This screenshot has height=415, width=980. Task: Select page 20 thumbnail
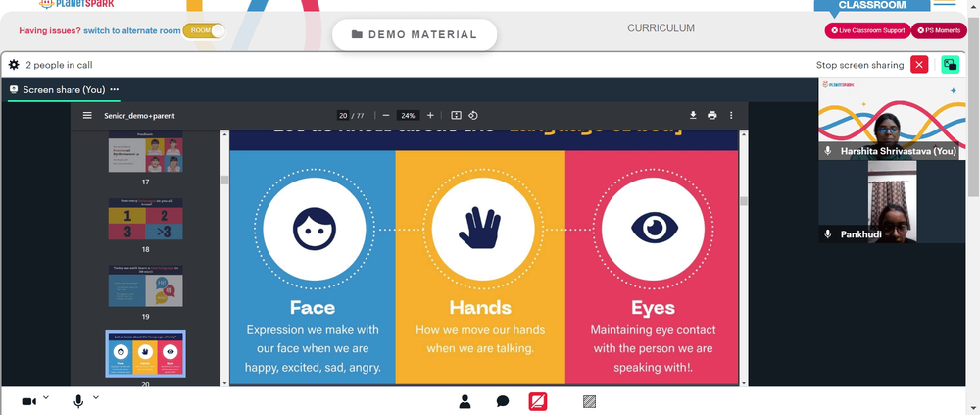(x=146, y=353)
